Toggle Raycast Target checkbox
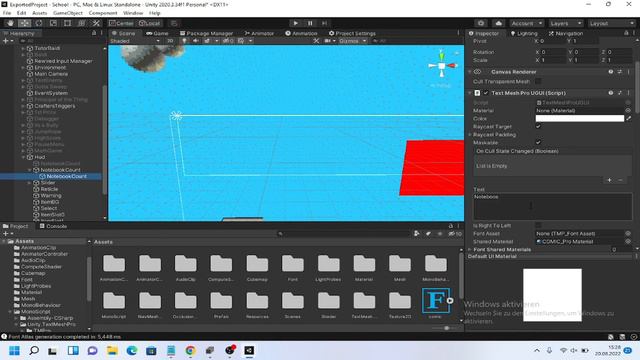This screenshot has height=360, width=640. coord(538,127)
